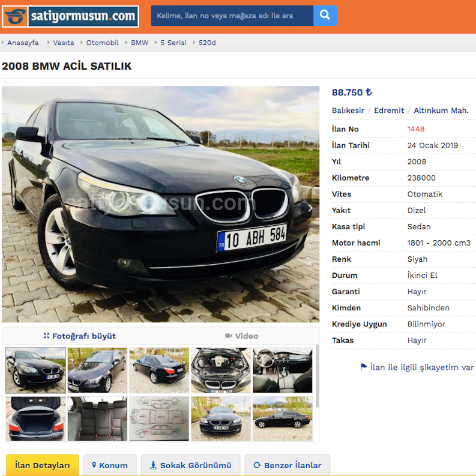Click the next photo arrow on main image
The height and width of the screenshot is (476, 476).
coord(310,208)
